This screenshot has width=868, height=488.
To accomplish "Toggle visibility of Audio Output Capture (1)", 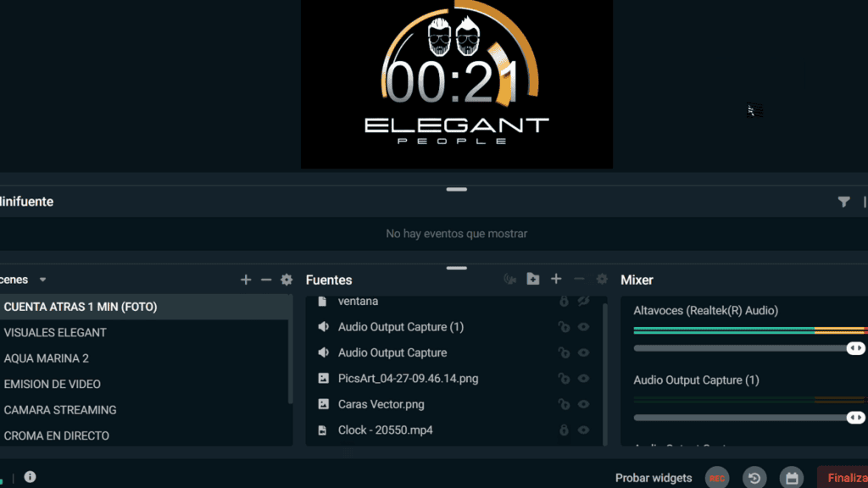I will (583, 327).
